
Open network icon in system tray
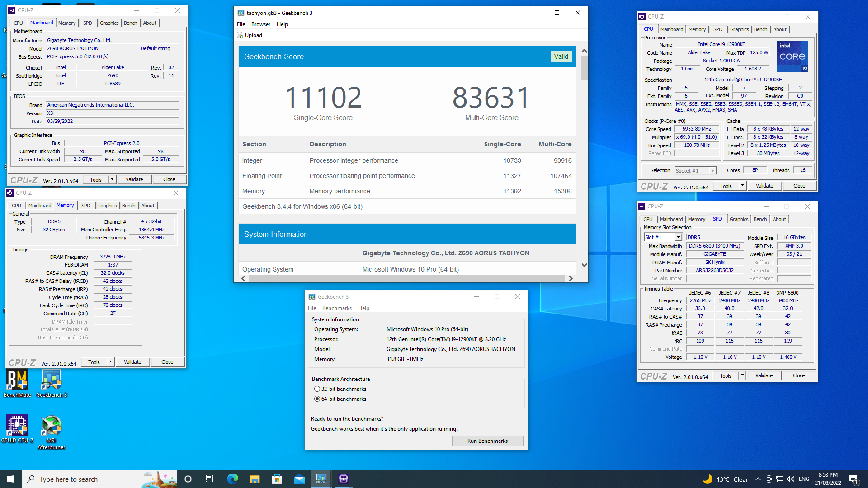[780, 479]
